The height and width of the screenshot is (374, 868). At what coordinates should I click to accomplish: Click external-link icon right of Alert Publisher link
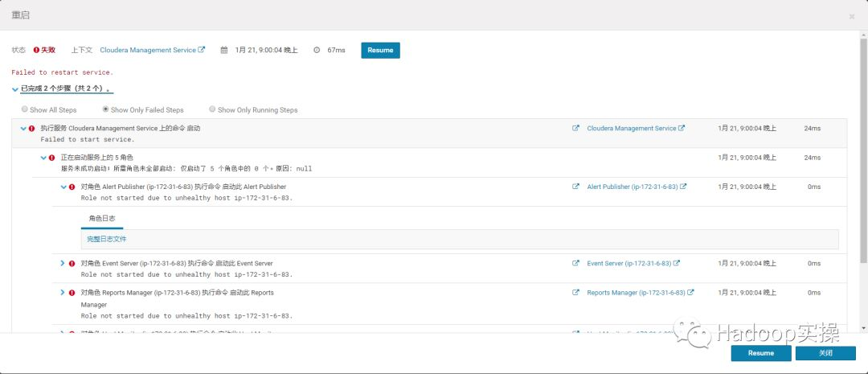pos(683,187)
